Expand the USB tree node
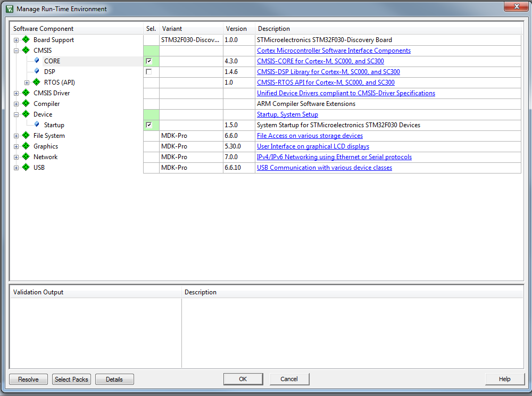The width and height of the screenshot is (532, 396). tap(16, 168)
